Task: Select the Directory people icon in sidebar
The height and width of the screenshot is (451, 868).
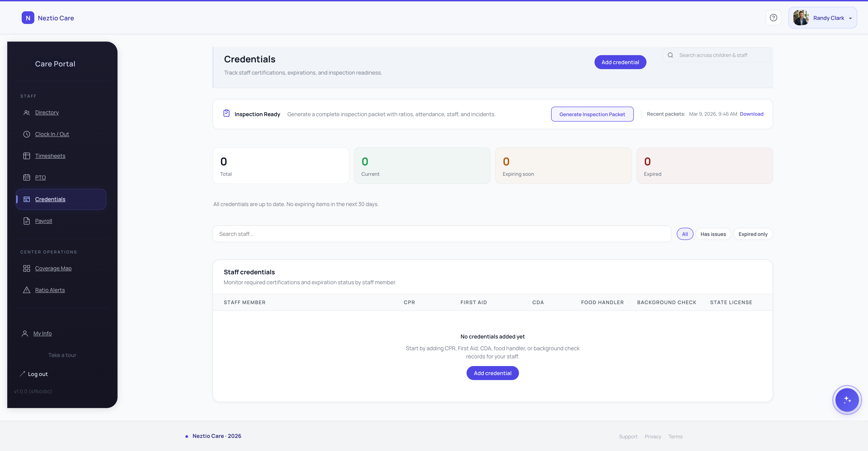Action: click(27, 113)
